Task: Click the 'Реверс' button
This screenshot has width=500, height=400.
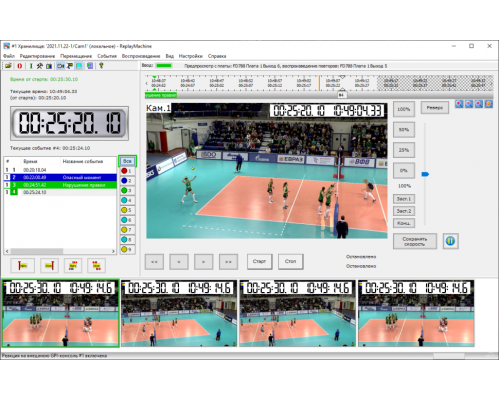Action: (435, 108)
